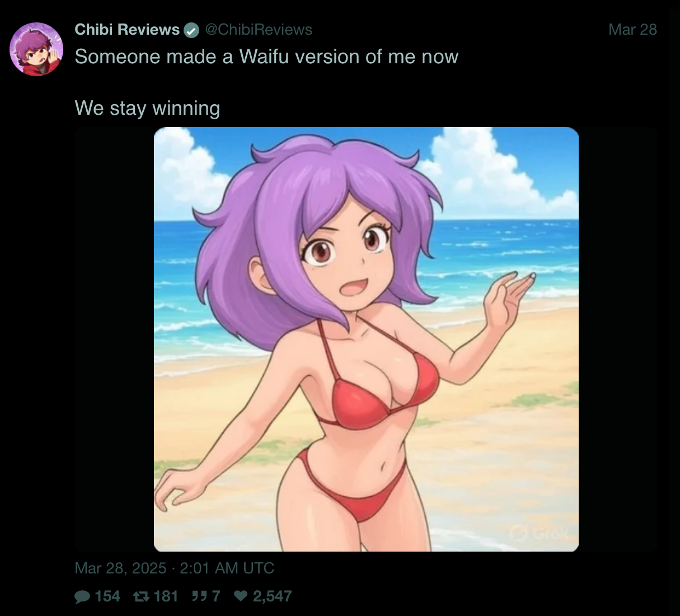Click the Mar 28 date in header
The height and width of the screenshot is (616, 680).
(632, 30)
